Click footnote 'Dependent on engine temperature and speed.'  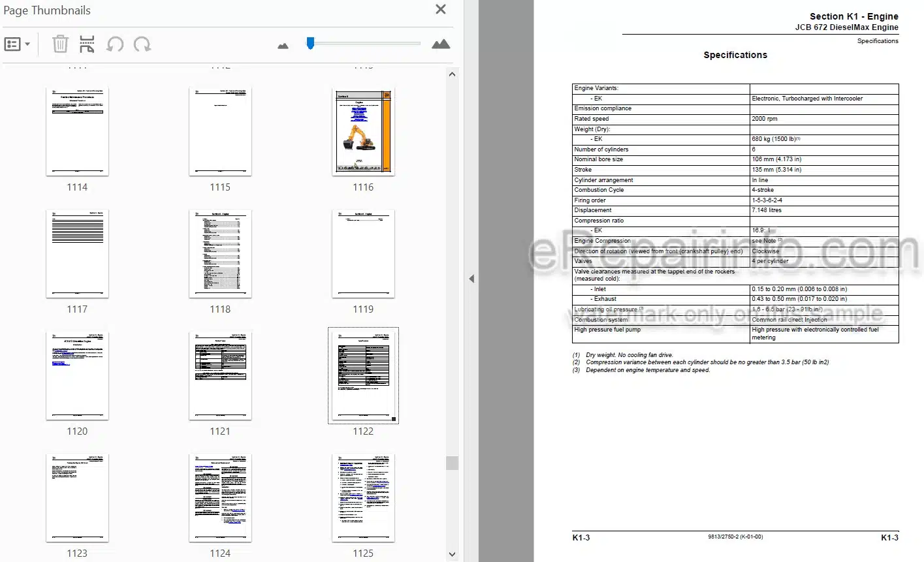coord(648,370)
